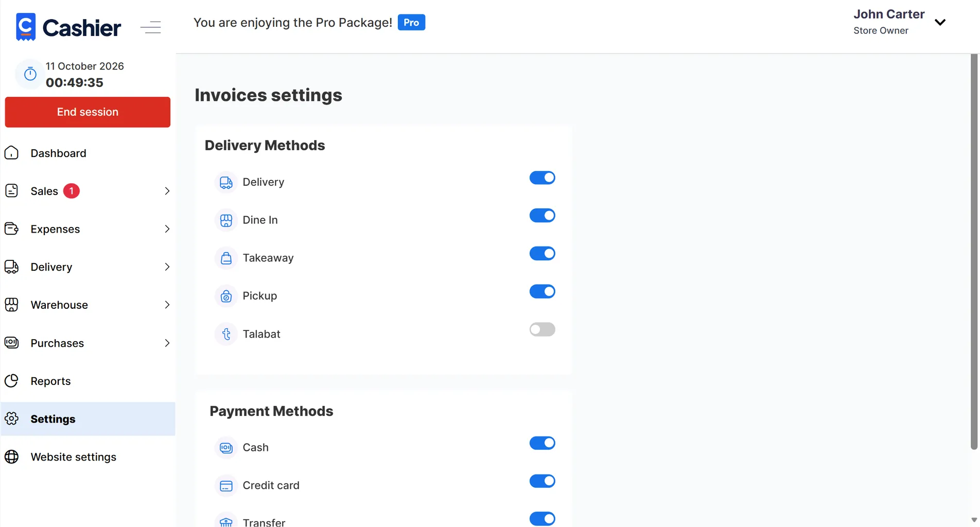Switch off the Takeaway toggle
Screen dimensions: 980x527
542,253
